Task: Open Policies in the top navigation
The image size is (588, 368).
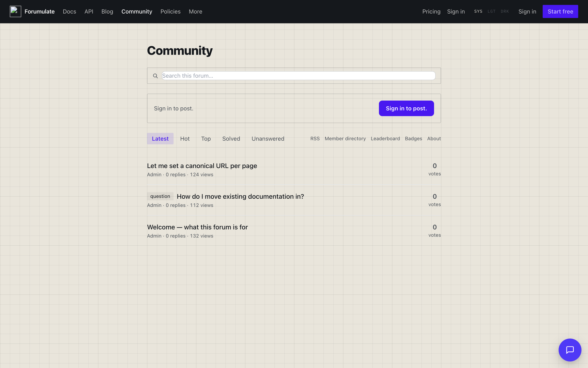Action: coord(170,12)
